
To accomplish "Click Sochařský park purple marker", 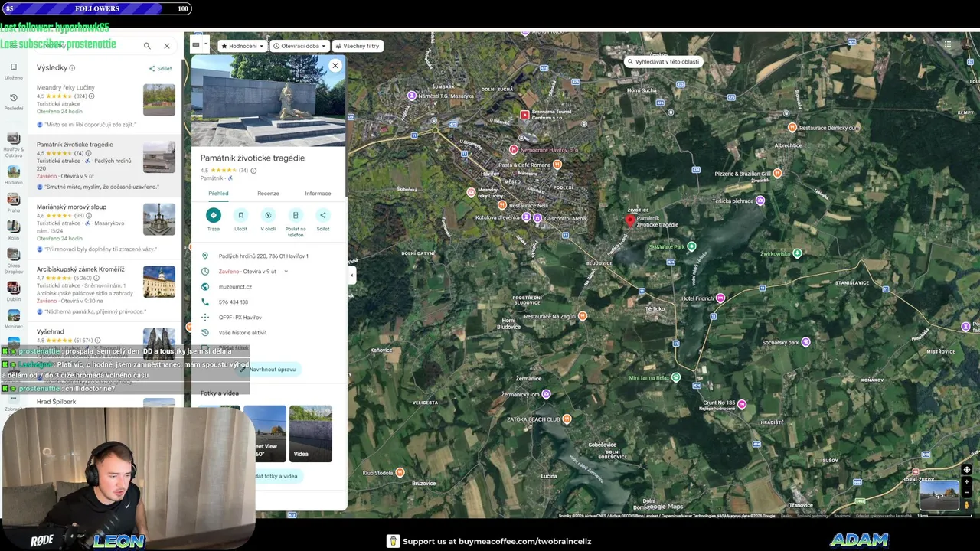I will 805,342.
